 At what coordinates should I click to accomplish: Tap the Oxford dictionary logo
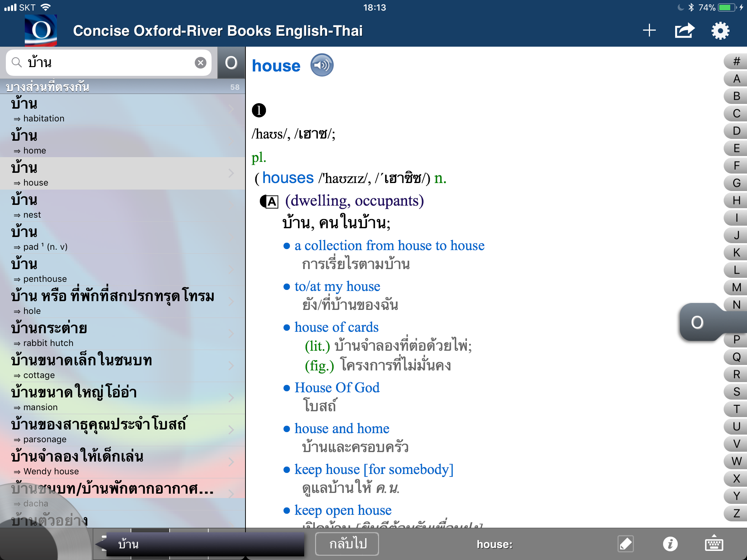pyautogui.click(x=40, y=31)
